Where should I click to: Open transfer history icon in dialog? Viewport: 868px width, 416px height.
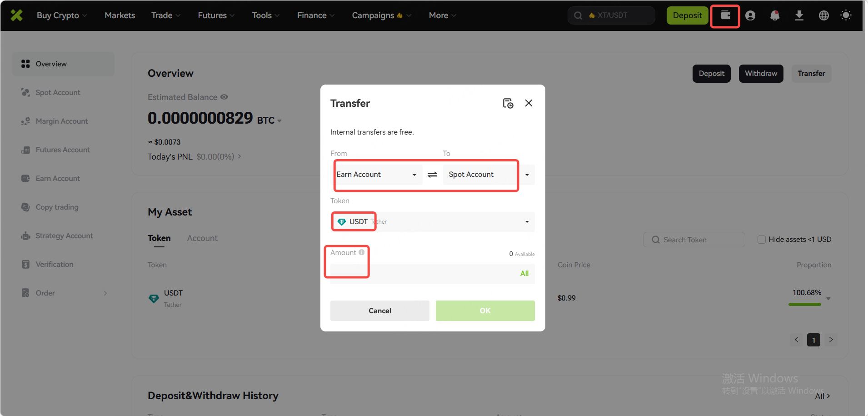[x=508, y=103]
